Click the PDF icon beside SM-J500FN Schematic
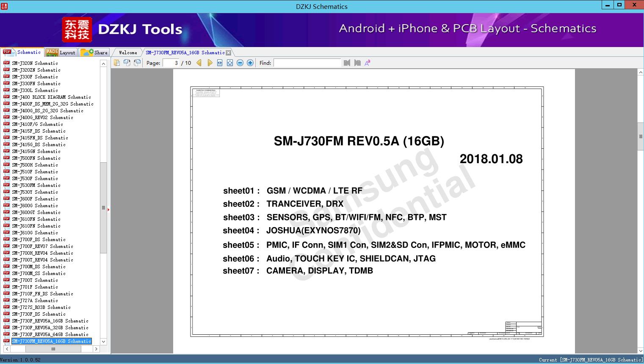The width and height of the screenshot is (644, 364). coord(6,158)
